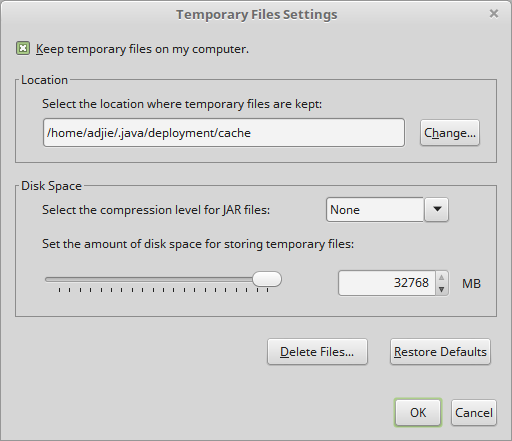Click the Delete Files... button
Viewport: 512px width, 441px height.
(x=317, y=352)
